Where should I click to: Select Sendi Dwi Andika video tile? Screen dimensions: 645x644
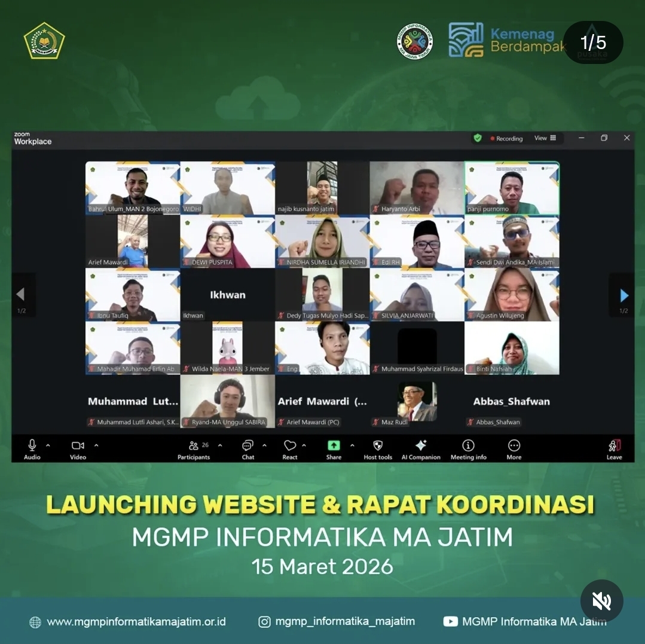pos(512,241)
